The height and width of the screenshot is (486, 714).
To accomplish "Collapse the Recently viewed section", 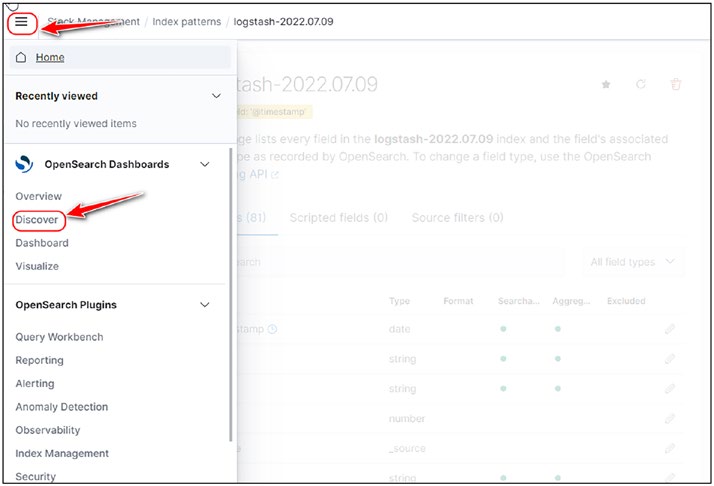I will pos(216,96).
